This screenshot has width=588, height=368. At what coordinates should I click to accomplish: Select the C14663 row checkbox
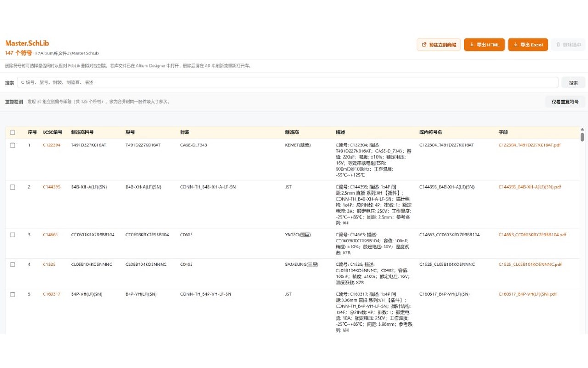point(12,235)
